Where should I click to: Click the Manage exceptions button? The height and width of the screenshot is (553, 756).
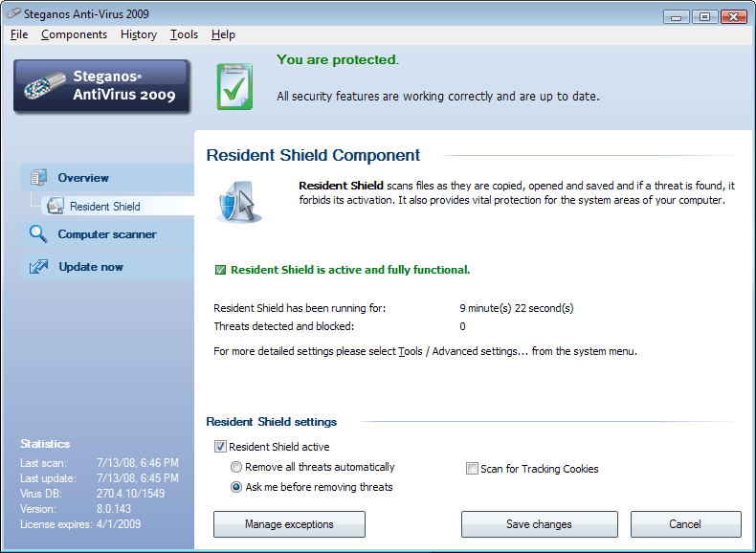tap(289, 524)
